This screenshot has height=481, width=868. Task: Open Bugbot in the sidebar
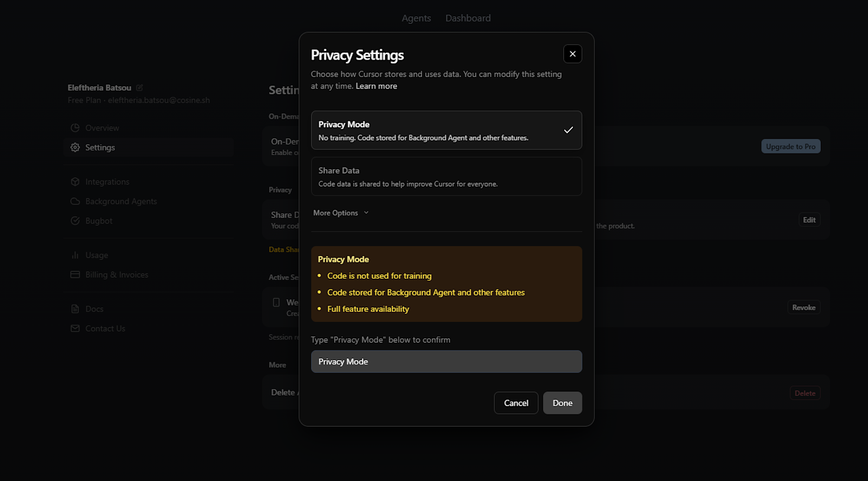click(149, 221)
